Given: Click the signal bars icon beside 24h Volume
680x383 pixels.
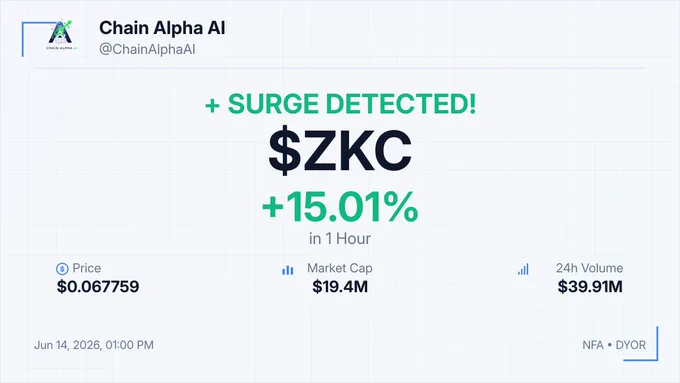Looking at the screenshot, I should [523, 269].
